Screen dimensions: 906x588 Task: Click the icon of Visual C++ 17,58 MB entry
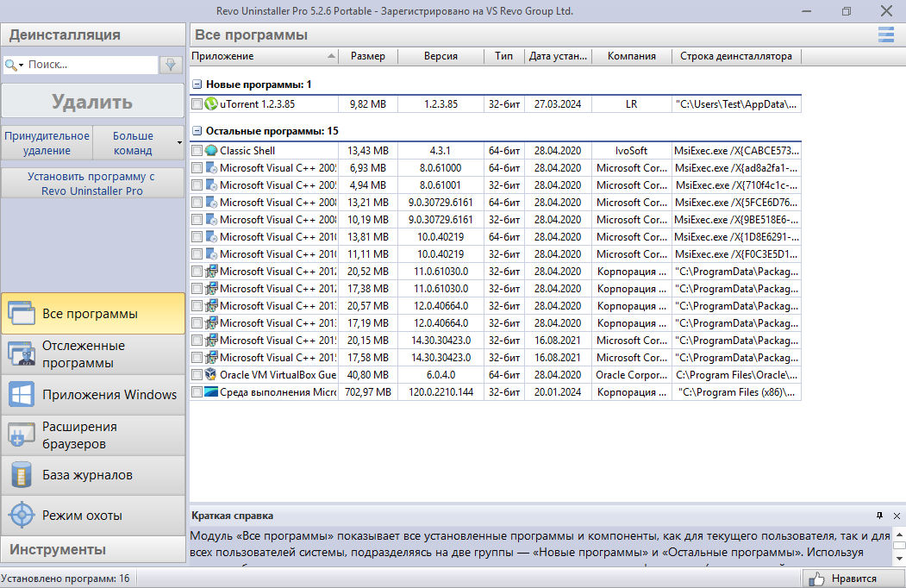pyautogui.click(x=211, y=357)
